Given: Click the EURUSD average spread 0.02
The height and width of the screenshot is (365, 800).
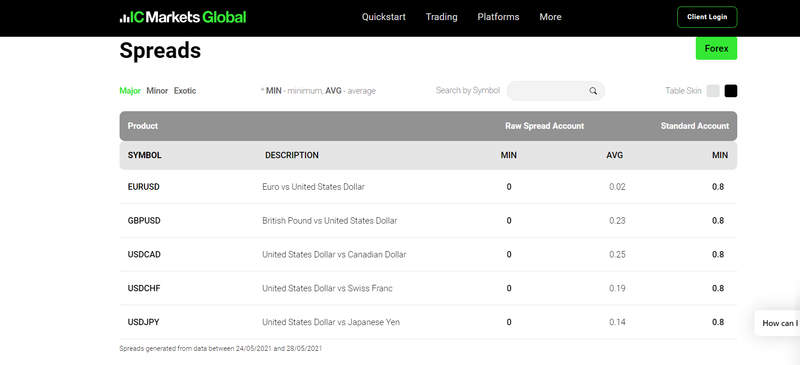Looking at the screenshot, I should tap(617, 187).
